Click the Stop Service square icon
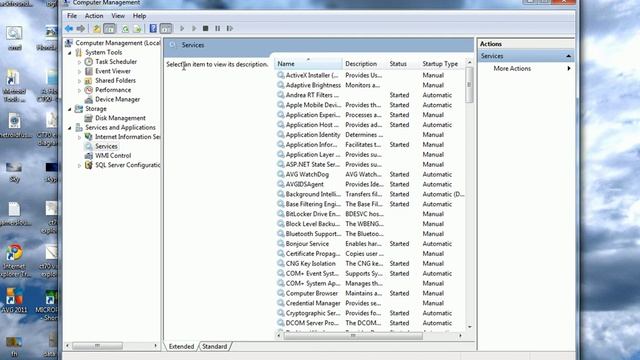Screen dimensions: 640x360 tap(206, 29)
